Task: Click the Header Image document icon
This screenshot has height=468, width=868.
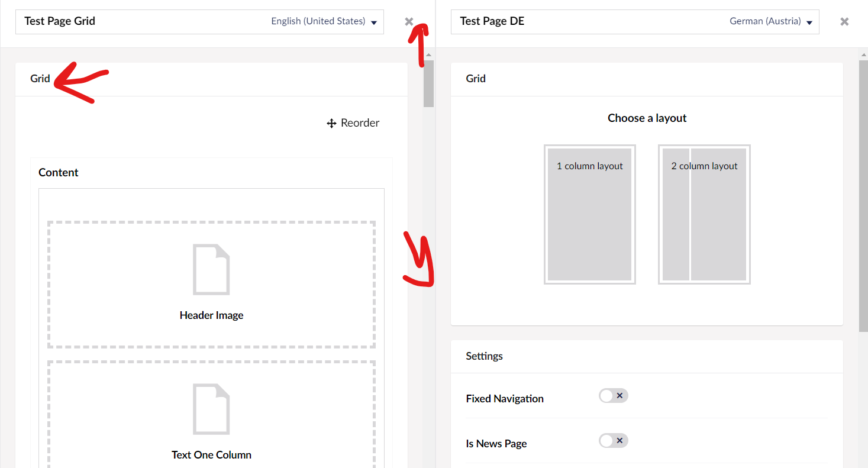Action: tap(211, 269)
